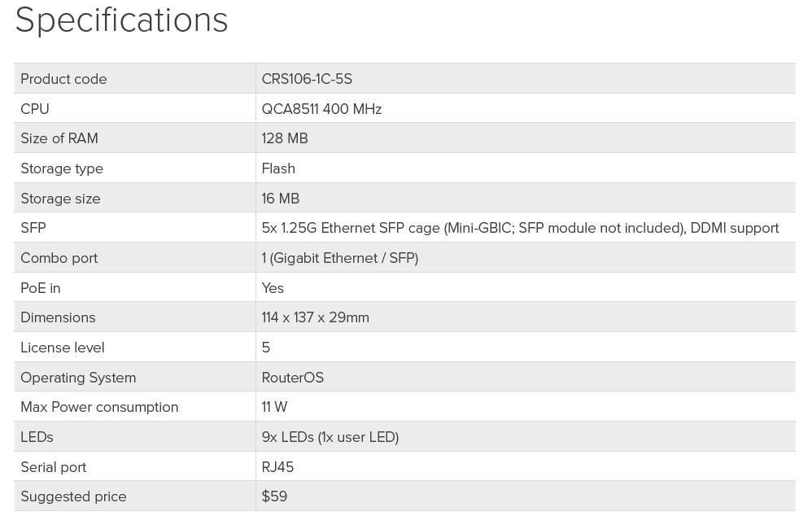Click the RJ45 serial port value
The image size is (812, 529).
click(x=277, y=467)
